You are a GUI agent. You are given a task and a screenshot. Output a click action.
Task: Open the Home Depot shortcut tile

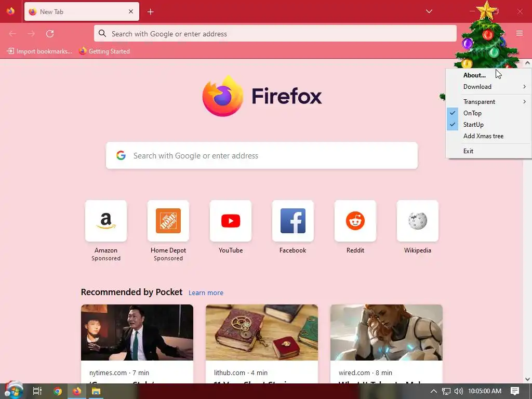click(168, 221)
